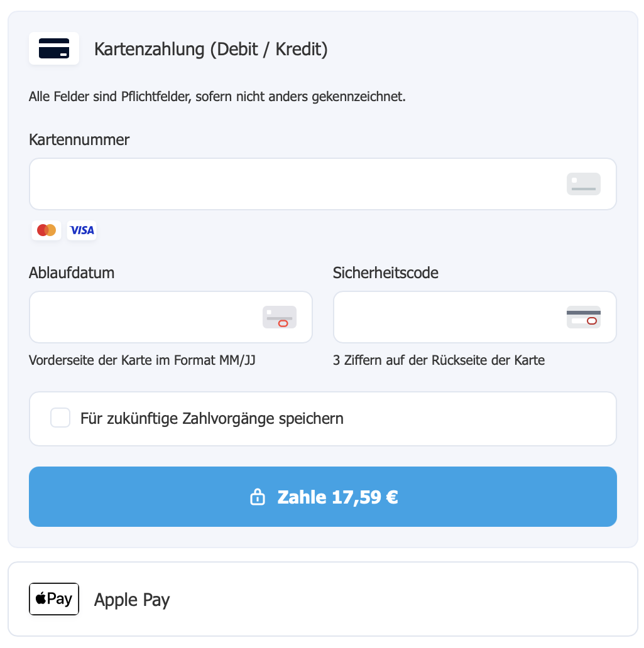Click the card payment icon next to Kartenzahlung
The height and width of the screenshot is (648, 644).
(54, 48)
